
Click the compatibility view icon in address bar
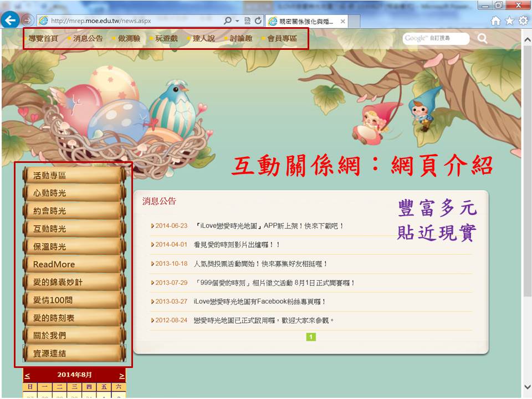[247, 21]
